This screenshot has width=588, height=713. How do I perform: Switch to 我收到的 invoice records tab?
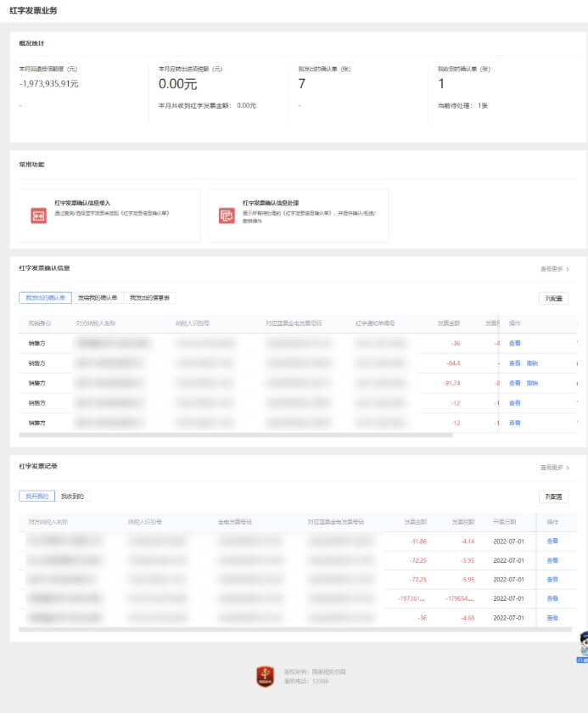click(73, 497)
